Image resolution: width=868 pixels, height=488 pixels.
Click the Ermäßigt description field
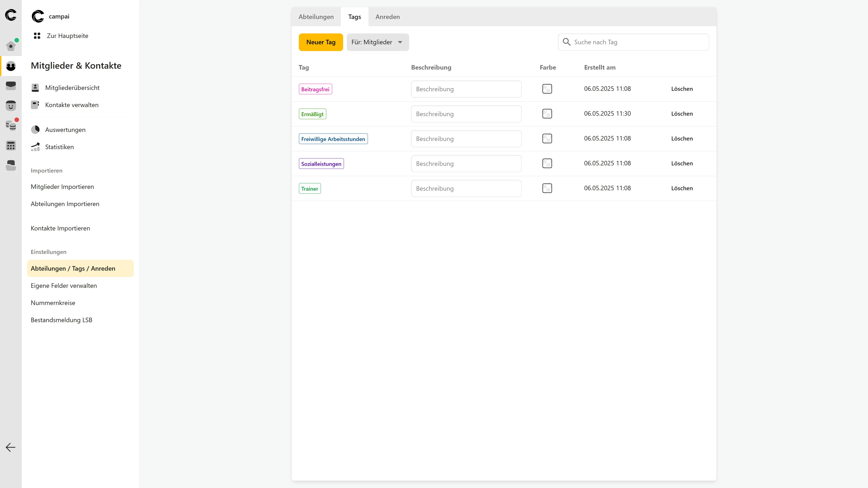(466, 114)
